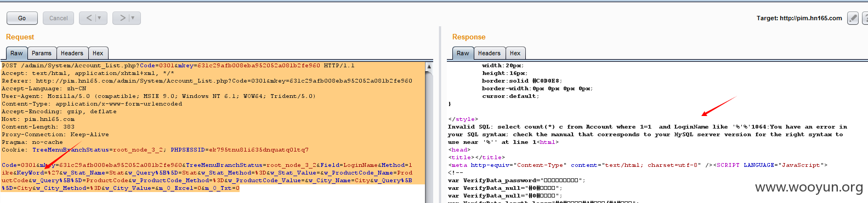The image size is (868, 203).
Task: Click the closing </style> tag line
Action: [463, 119]
